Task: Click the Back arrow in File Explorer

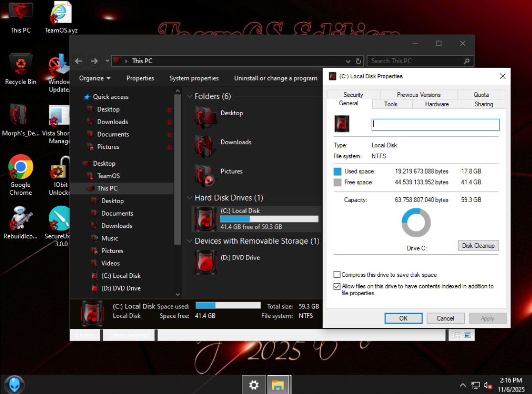Action: [x=78, y=61]
